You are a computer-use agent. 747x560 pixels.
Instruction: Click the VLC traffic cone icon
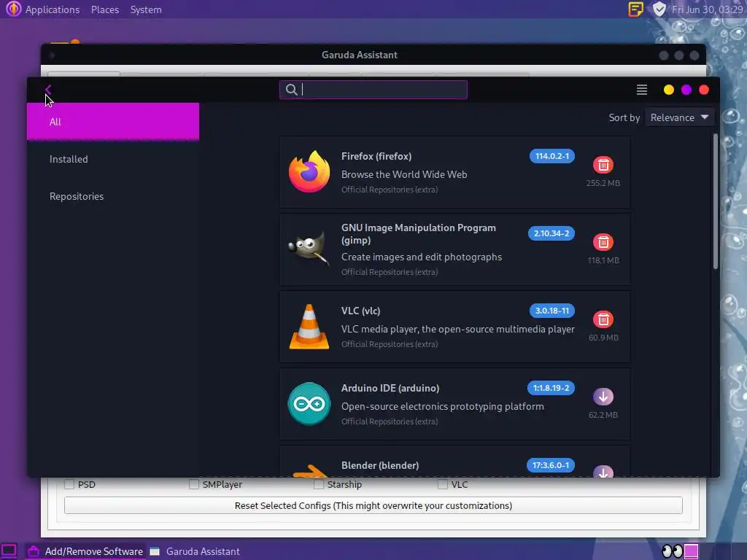pos(309,327)
